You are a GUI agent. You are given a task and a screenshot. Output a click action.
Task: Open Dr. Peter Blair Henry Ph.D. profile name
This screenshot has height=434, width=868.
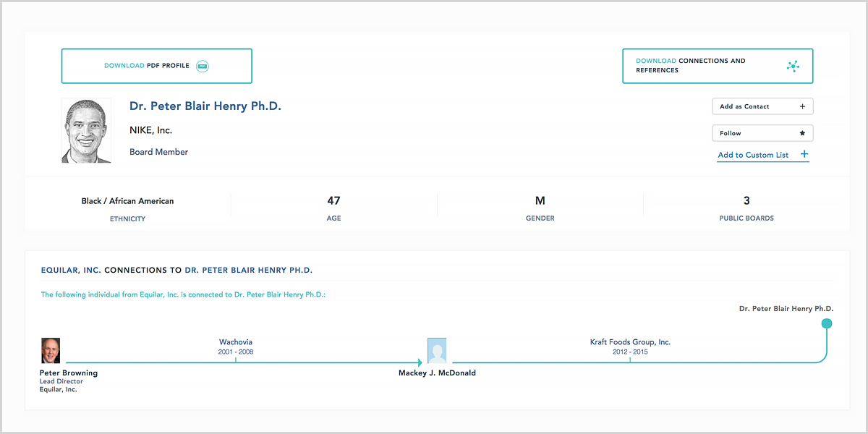205,106
